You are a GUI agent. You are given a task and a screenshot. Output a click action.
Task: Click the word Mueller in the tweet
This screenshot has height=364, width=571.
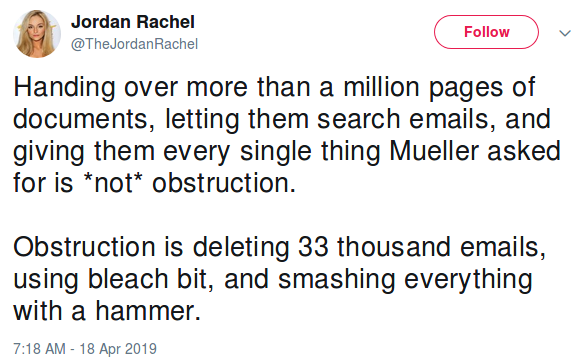pos(434,151)
